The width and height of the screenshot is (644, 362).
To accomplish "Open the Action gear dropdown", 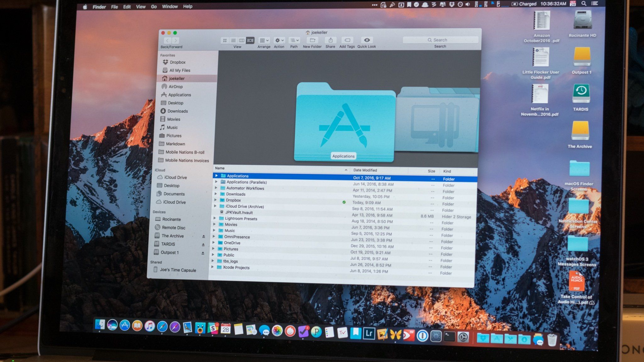I will tap(279, 41).
